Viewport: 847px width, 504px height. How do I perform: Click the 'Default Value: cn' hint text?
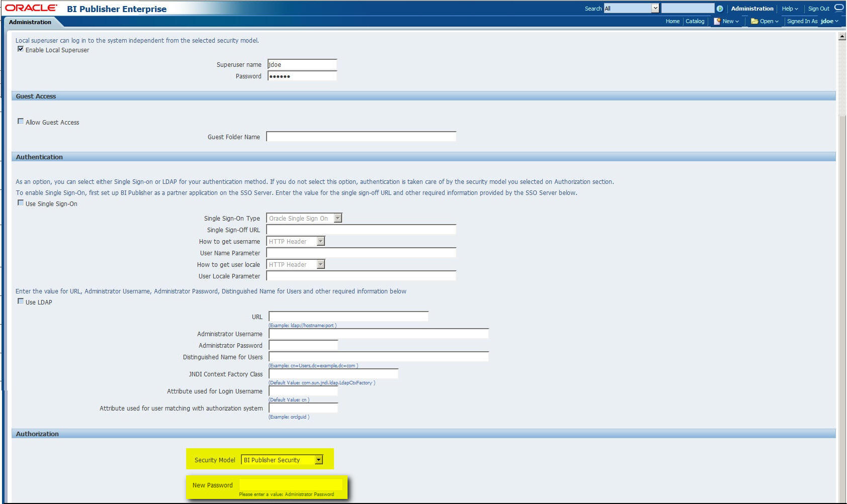289,400
